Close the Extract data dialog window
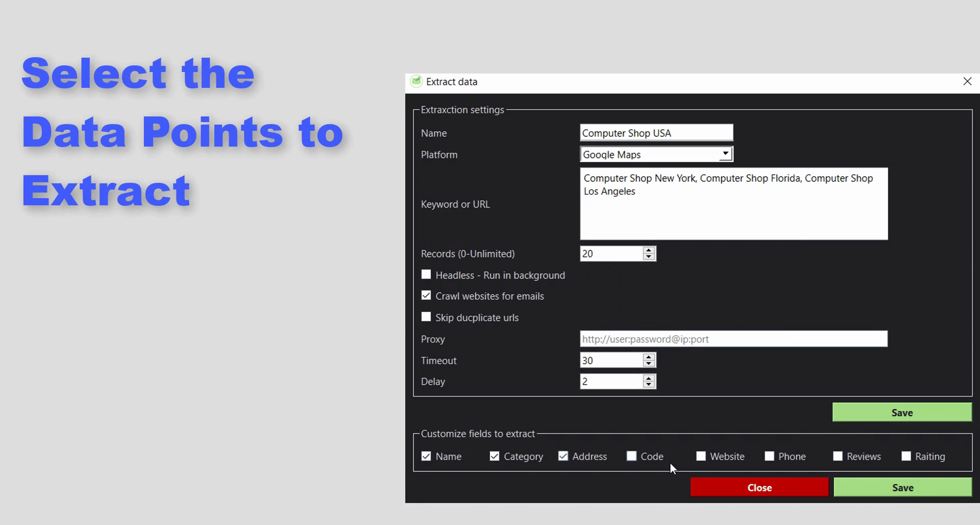980x525 pixels. pos(967,82)
